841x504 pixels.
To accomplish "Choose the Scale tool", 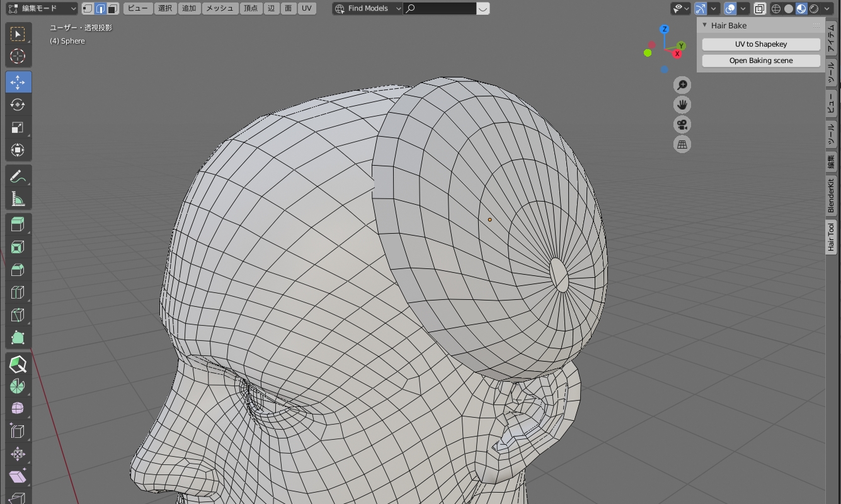I will click(x=18, y=128).
